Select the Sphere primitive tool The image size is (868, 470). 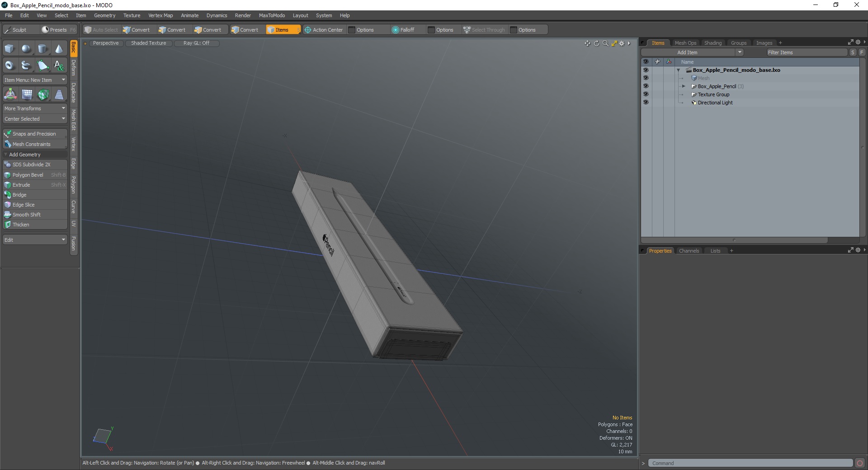[x=26, y=49]
